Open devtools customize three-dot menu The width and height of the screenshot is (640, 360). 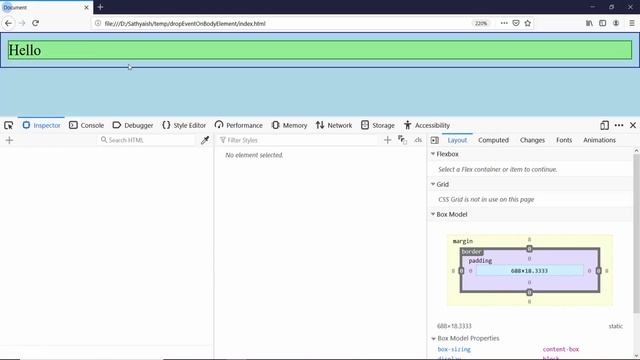pyautogui.click(x=619, y=125)
